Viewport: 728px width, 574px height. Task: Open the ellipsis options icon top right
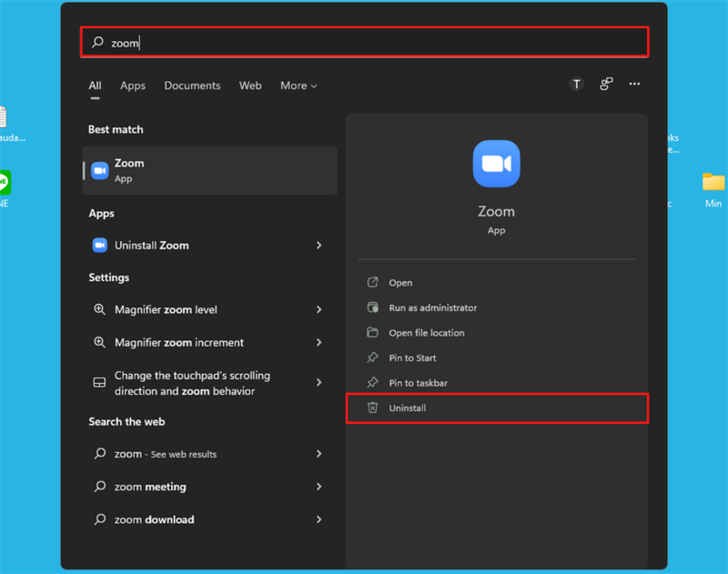click(x=634, y=84)
